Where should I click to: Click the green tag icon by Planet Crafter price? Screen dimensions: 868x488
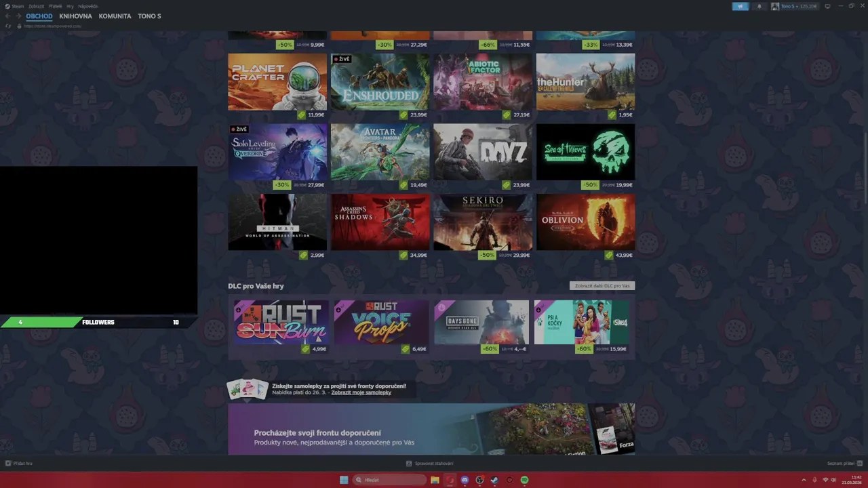pyautogui.click(x=302, y=115)
